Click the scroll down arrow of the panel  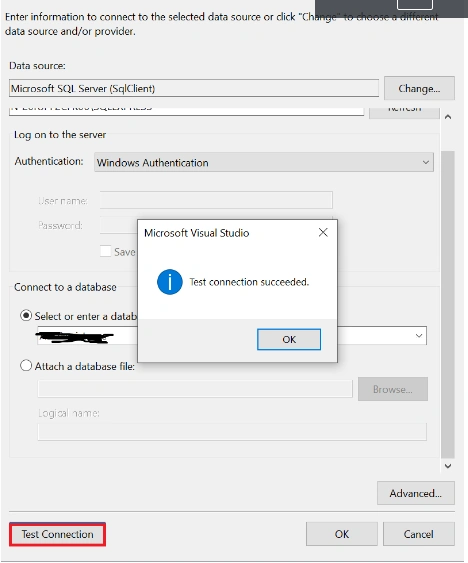point(448,466)
